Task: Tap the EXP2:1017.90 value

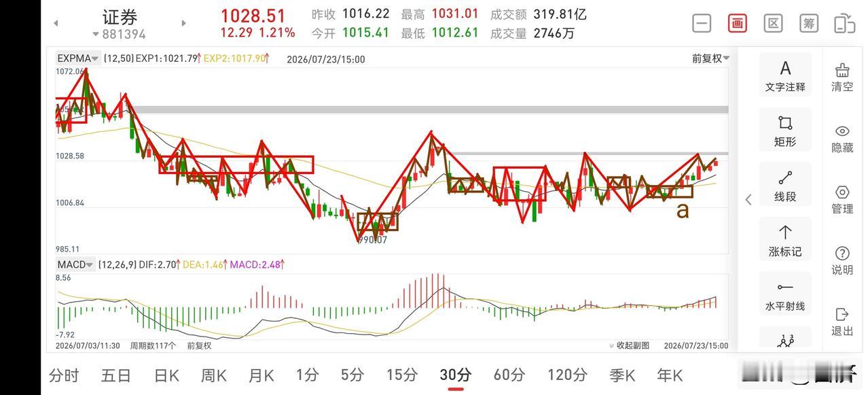Action: pyautogui.click(x=235, y=58)
